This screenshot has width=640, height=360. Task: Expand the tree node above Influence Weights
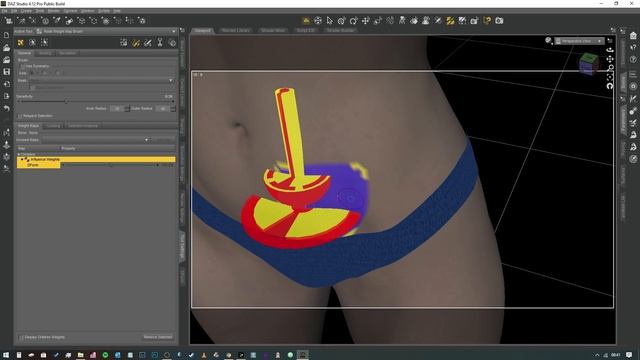[19, 154]
